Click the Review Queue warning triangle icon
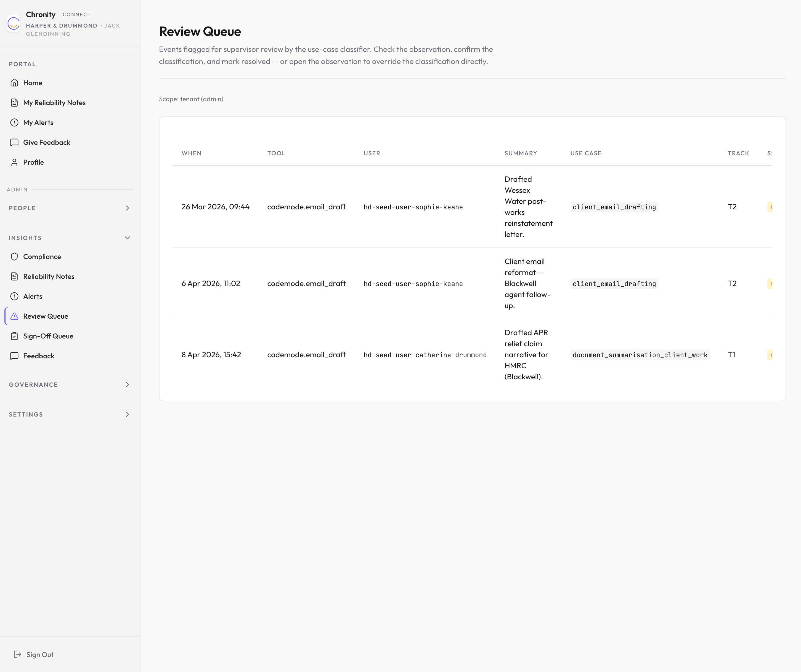This screenshot has width=801, height=672. (x=15, y=316)
